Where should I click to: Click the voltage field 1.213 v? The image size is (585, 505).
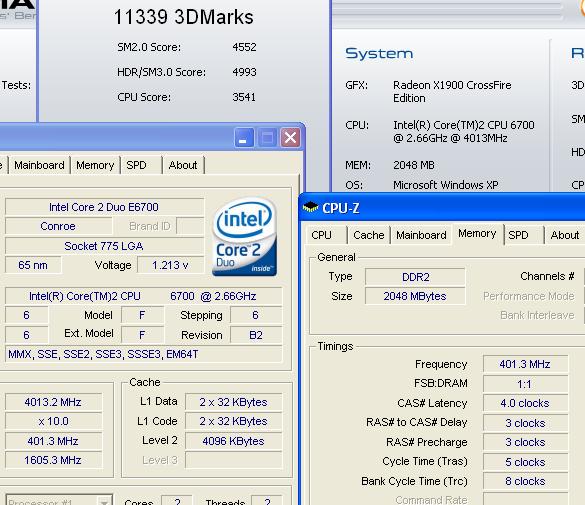171,266
